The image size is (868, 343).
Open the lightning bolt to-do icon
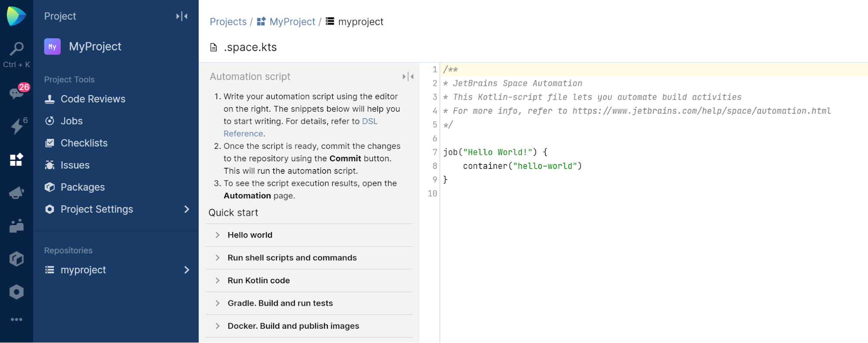point(17,126)
